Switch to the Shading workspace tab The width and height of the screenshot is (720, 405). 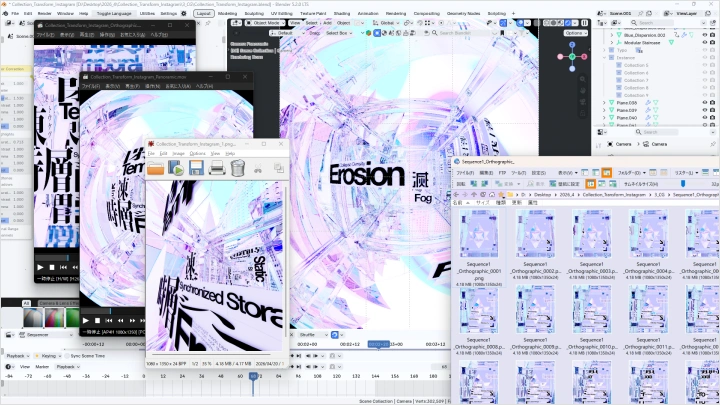tap(342, 13)
